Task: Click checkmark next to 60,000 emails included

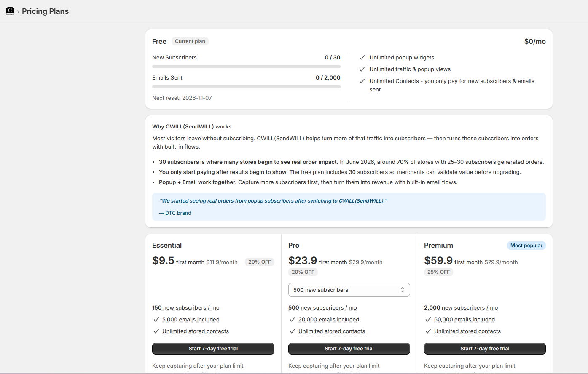Action: [x=428, y=320]
